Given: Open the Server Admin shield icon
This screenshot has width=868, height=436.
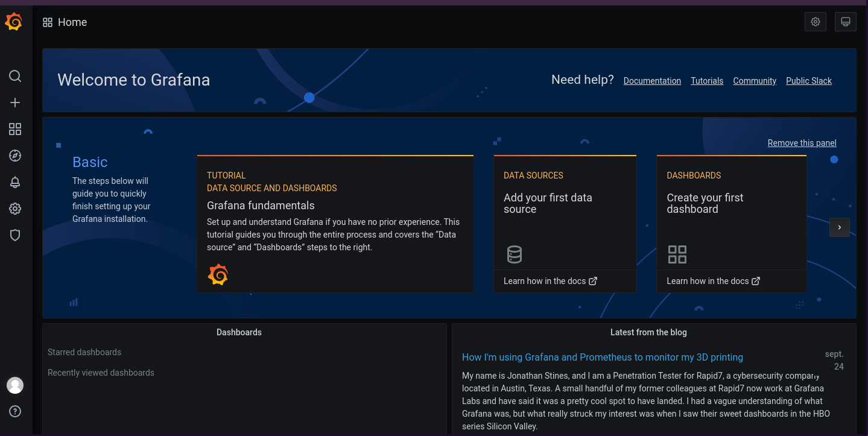Looking at the screenshot, I should pos(15,235).
